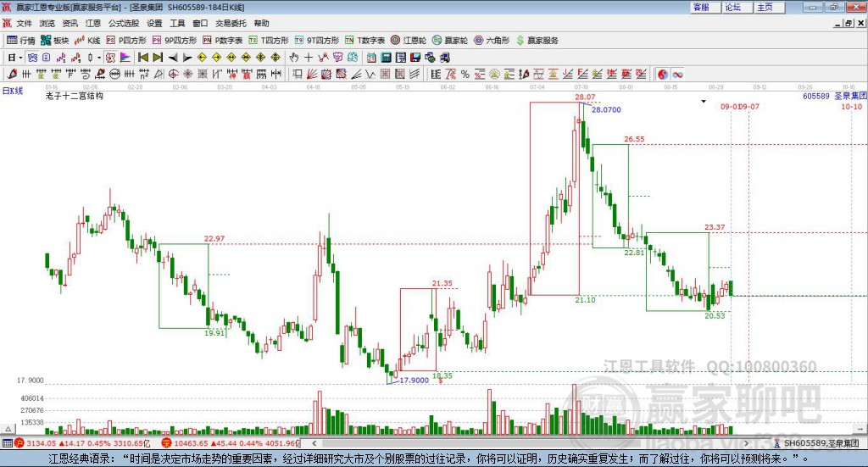Image resolution: width=868 pixels, height=467 pixels.
Task: Open the T四方形 tool
Action: point(269,41)
